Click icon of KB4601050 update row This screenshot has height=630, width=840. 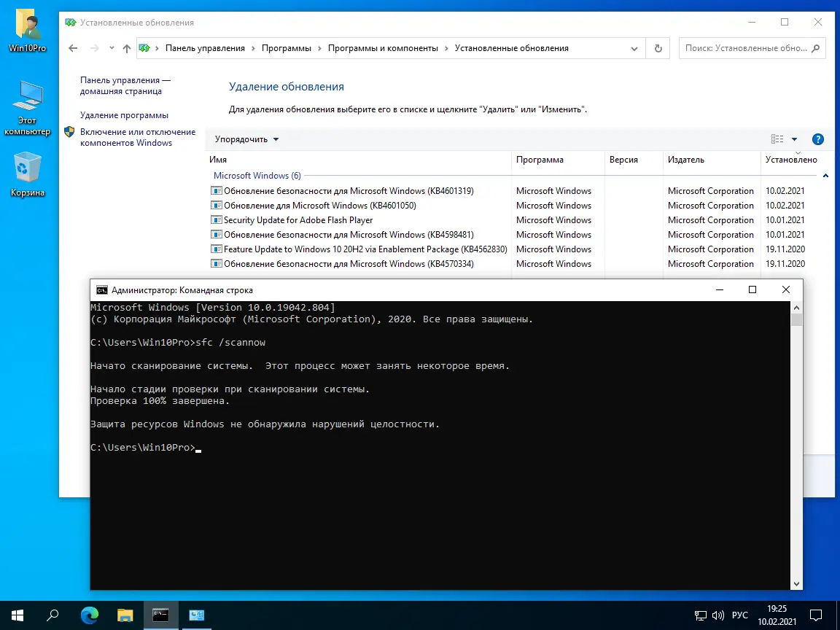(x=217, y=205)
